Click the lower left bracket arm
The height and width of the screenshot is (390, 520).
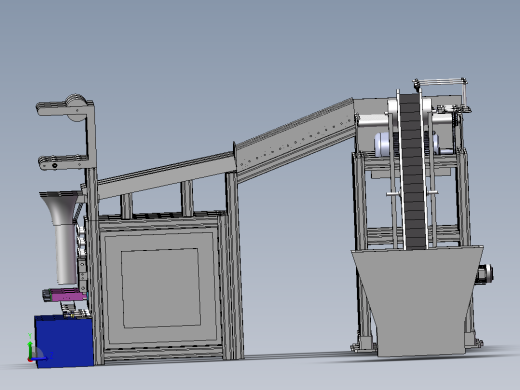pos(63,162)
